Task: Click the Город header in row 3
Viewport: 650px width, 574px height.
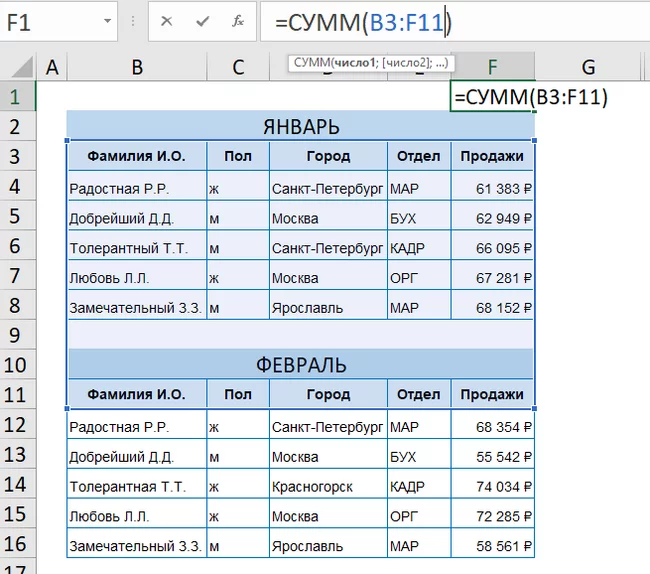Action: coord(328,156)
